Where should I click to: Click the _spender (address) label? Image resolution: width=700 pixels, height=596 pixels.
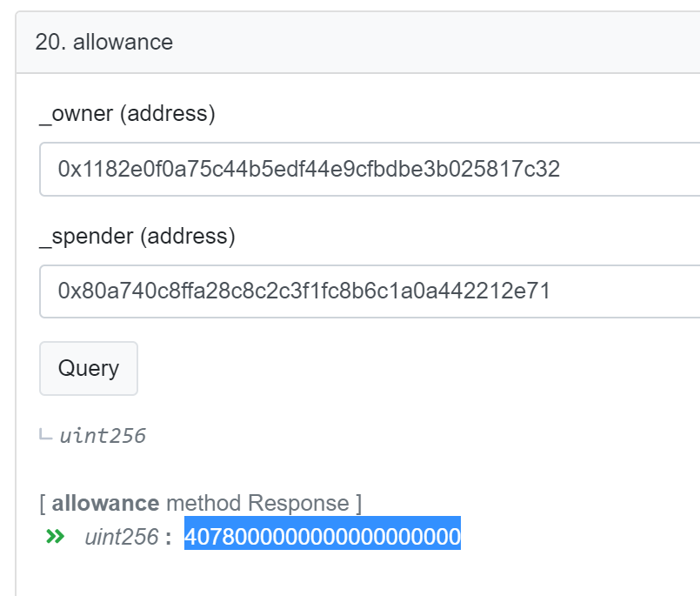click(137, 236)
